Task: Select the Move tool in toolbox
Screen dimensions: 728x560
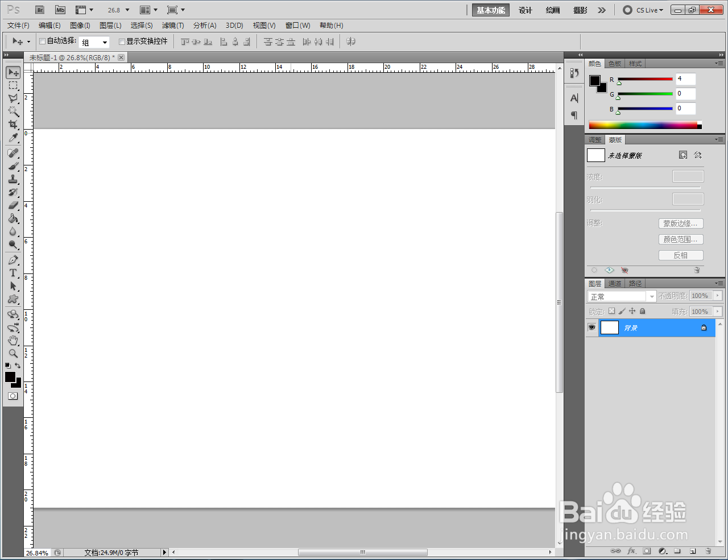Action: (x=13, y=72)
